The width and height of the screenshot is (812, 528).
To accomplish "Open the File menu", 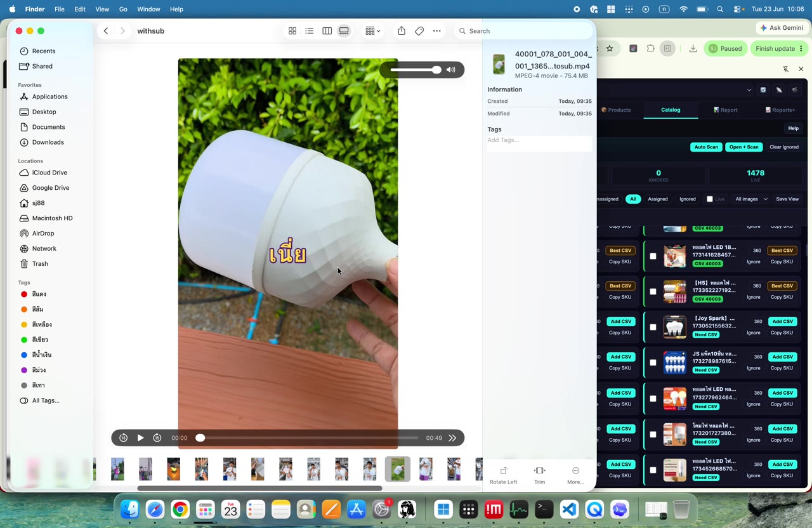I will [x=59, y=9].
